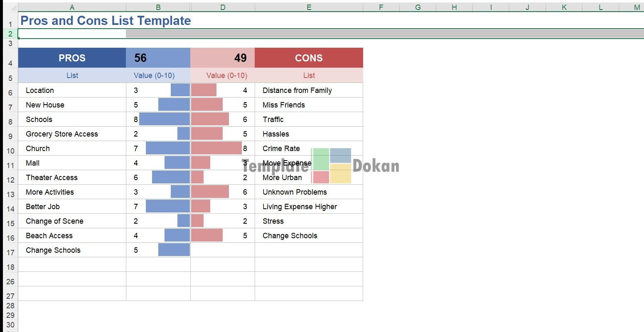Click the Schools value bar showing 8
644x332 pixels.
[x=164, y=119]
